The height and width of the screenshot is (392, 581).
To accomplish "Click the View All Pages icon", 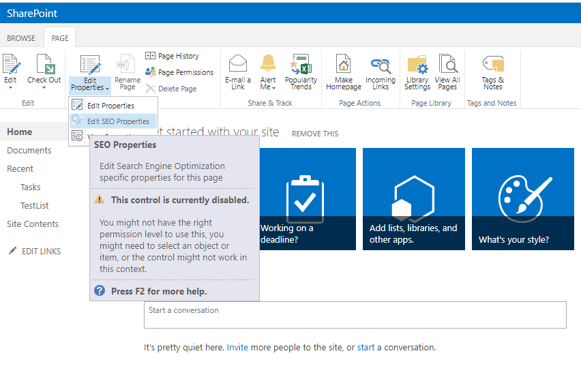I will (x=447, y=63).
